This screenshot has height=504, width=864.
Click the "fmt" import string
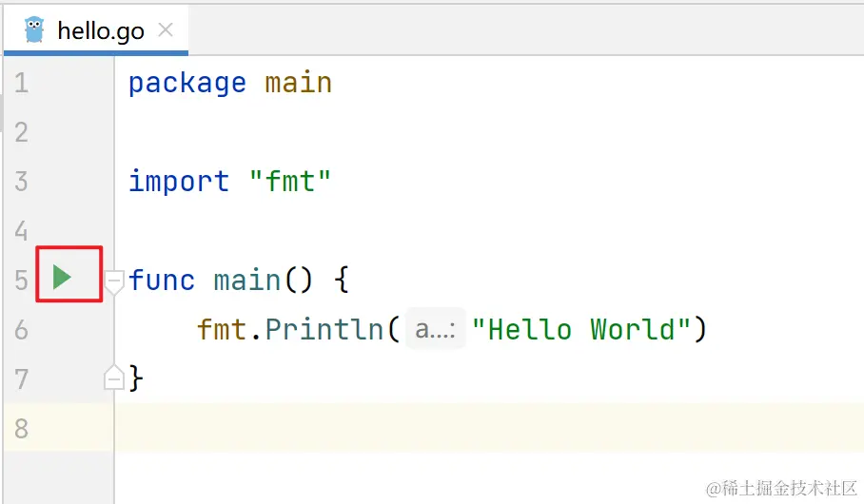(290, 182)
